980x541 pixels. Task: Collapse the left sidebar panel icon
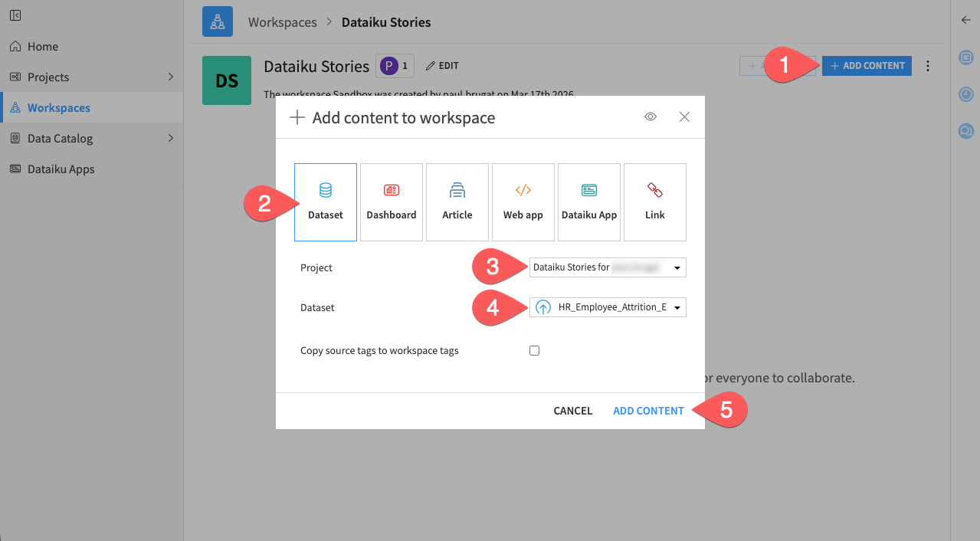click(x=15, y=15)
